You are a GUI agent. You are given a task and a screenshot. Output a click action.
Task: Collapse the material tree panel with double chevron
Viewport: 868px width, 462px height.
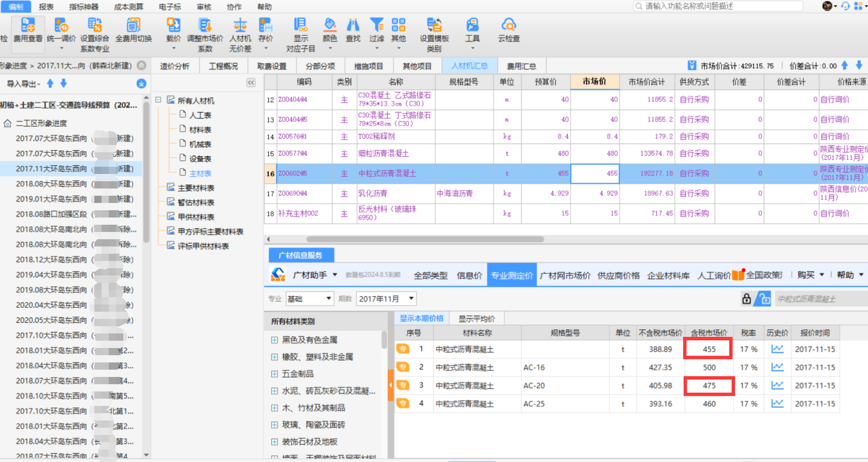coord(251,83)
